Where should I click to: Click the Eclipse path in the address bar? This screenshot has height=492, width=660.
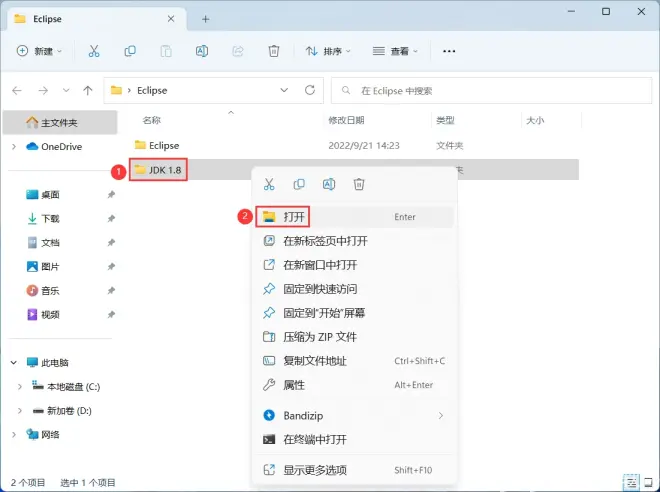pos(152,90)
